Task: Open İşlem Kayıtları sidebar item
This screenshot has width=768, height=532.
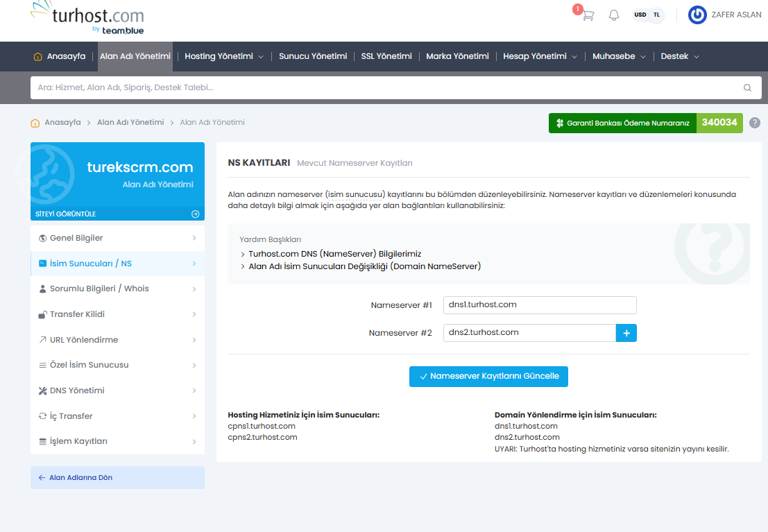Action: click(117, 442)
